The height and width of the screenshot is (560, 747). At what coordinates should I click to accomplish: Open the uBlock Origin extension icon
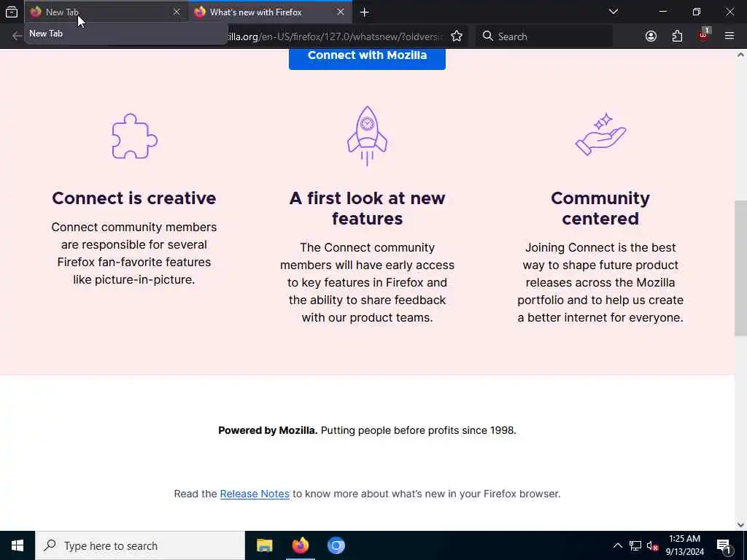(704, 35)
